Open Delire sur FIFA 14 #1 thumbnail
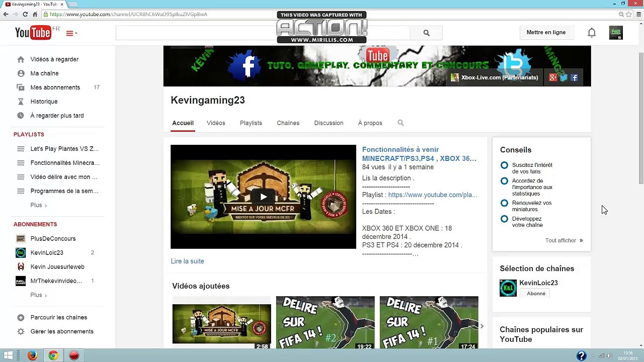 429,323
